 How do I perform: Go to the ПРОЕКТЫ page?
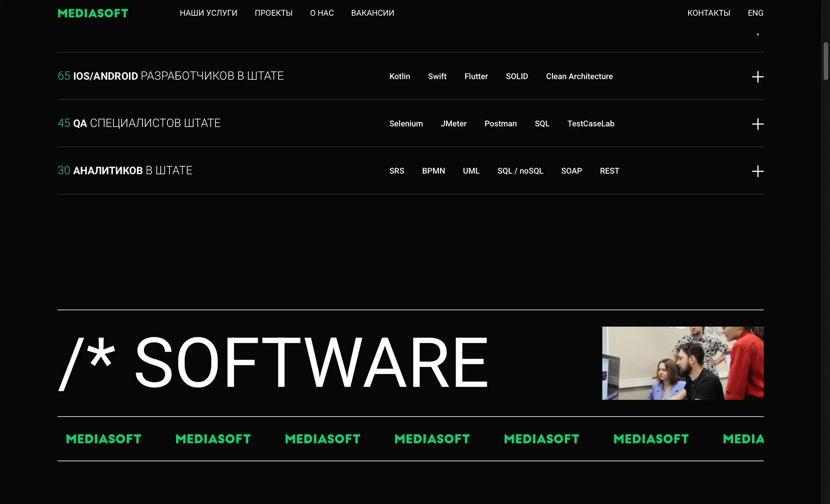click(x=273, y=13)
